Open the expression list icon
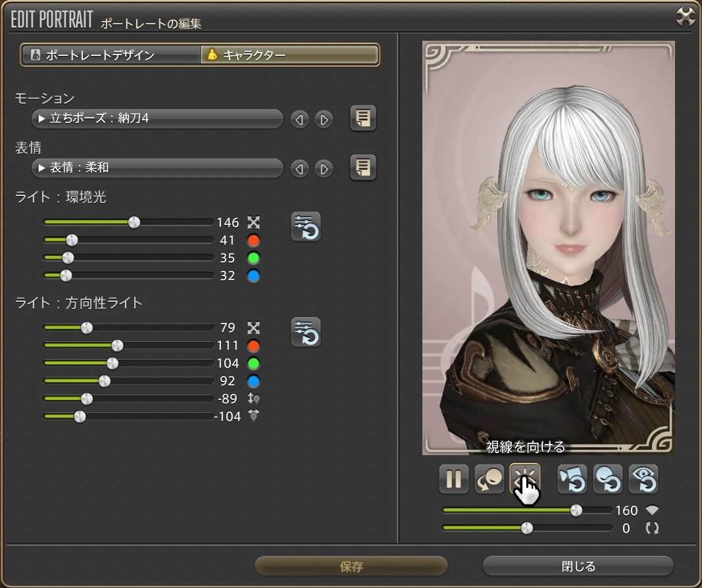Image resolution: width=702 pixels, height=588 pixels. click(363, 168)
